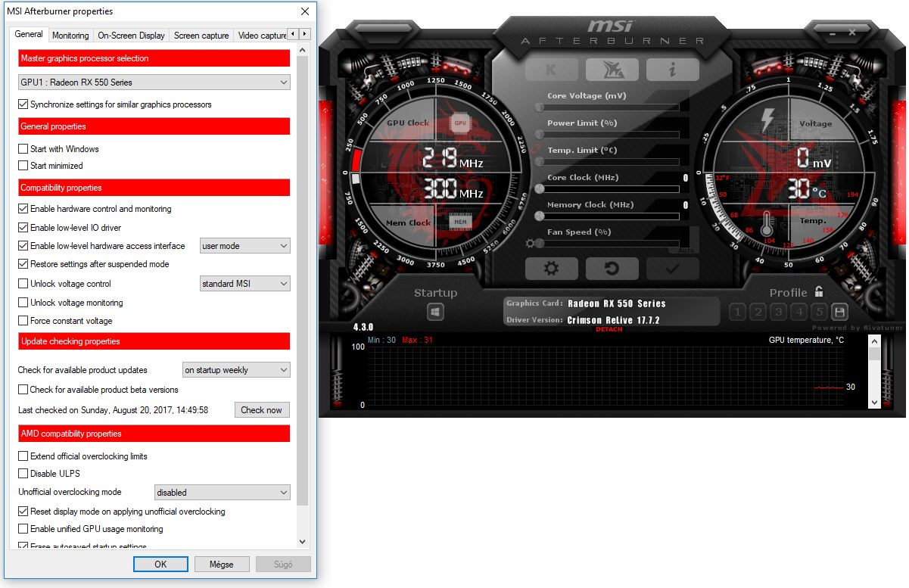The image size is (909, 588).
Task: Click the Power Limit (%) slider
Action: tap(608, 135)
